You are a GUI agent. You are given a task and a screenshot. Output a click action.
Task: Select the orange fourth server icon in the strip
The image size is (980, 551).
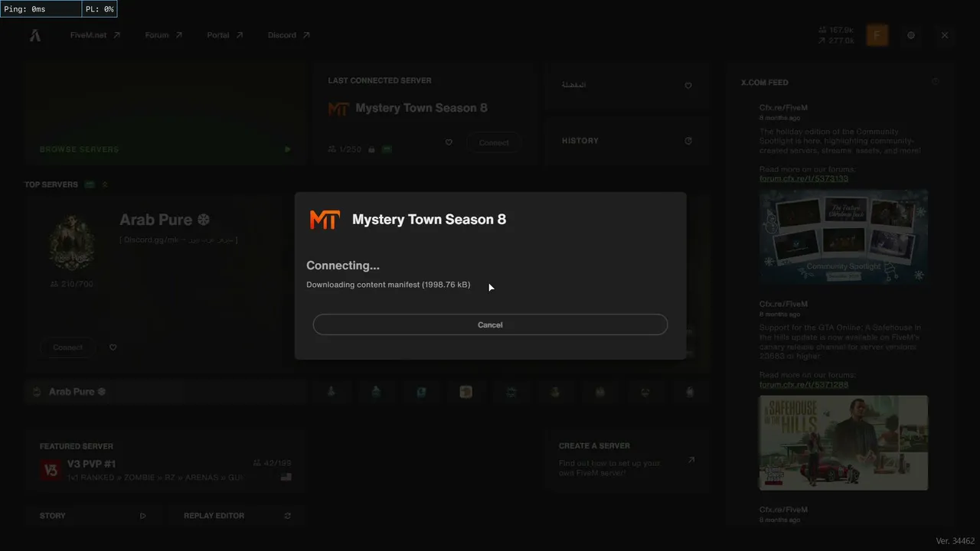[465, 392]
